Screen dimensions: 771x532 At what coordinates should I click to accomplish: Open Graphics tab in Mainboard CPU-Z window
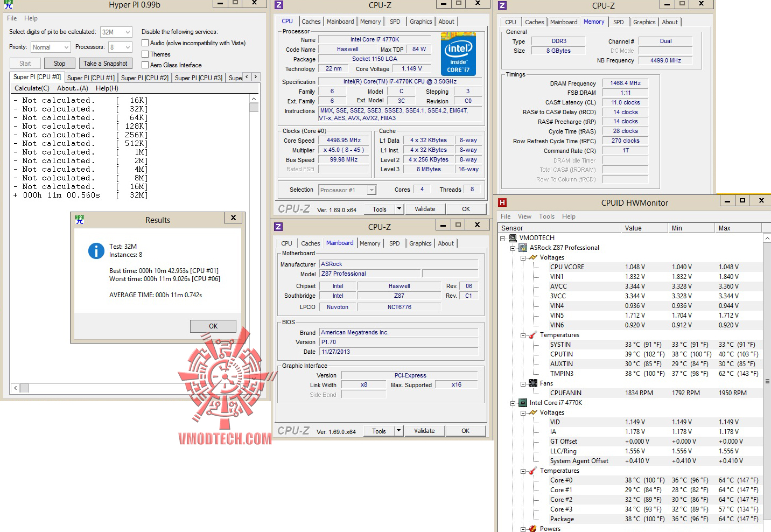tap(420, 243)
